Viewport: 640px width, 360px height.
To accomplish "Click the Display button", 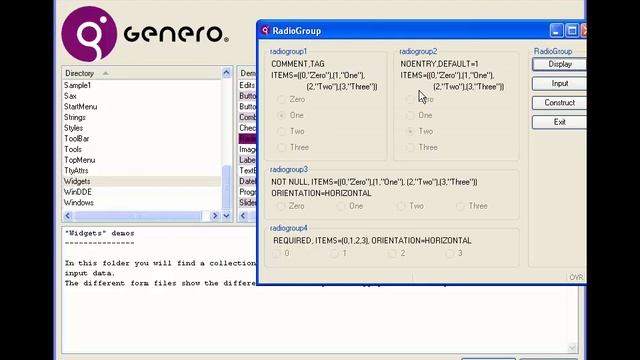I will [559, 64].
